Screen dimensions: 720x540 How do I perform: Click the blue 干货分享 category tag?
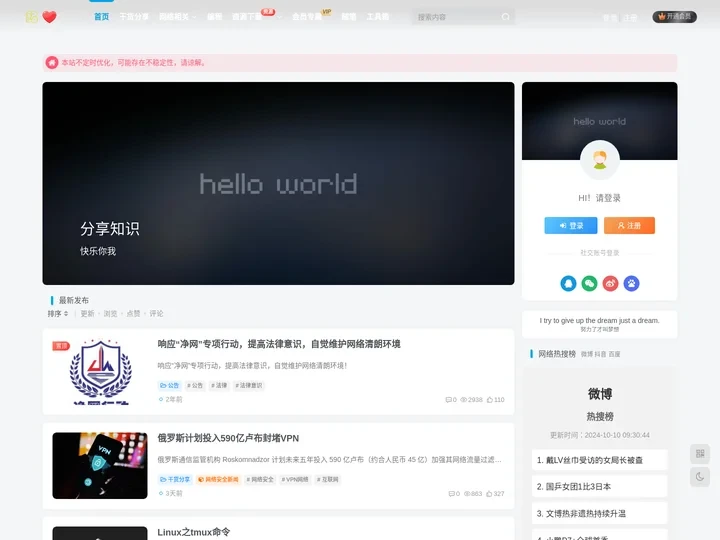tap(175, 479)
